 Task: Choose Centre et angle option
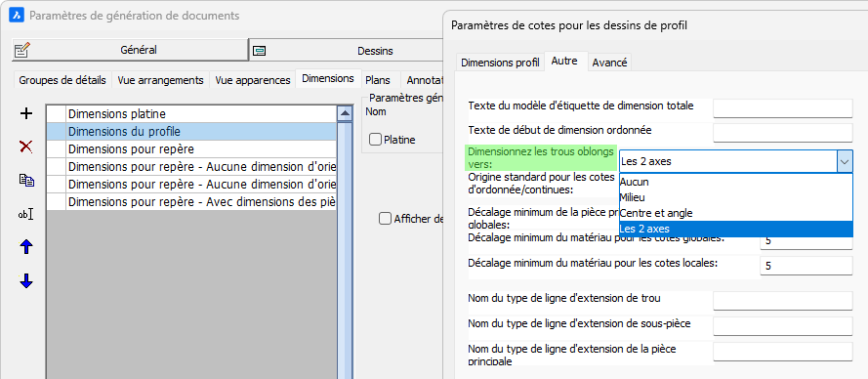(x=735, y=213)
